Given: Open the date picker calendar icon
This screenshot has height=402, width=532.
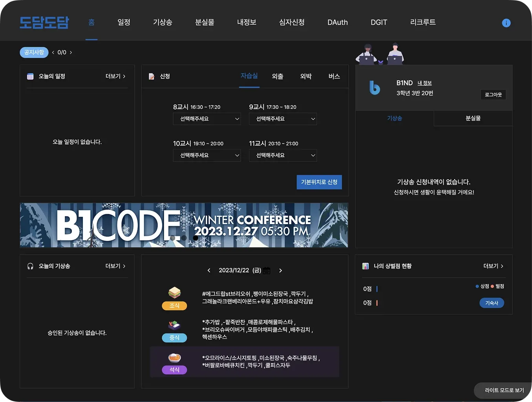Looking at the screenshot, I should point(267,270).
